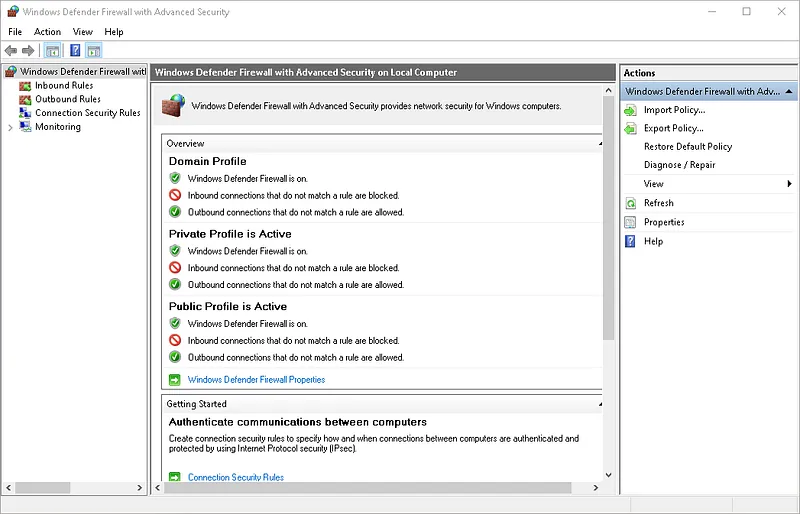Select Inbound Rules in the tree
This screenshot has width=800, height=514.
(x=64, y=85)
